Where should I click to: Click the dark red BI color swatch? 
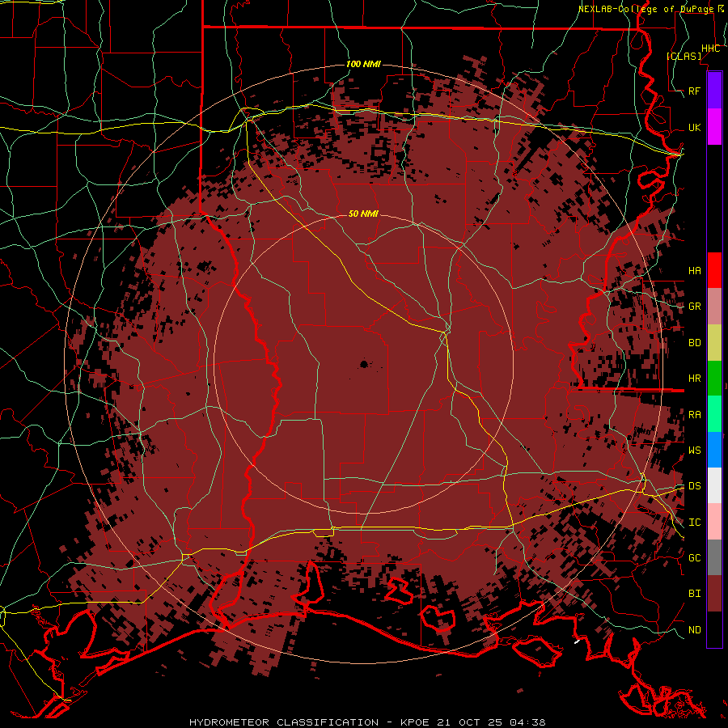(714, 594)
